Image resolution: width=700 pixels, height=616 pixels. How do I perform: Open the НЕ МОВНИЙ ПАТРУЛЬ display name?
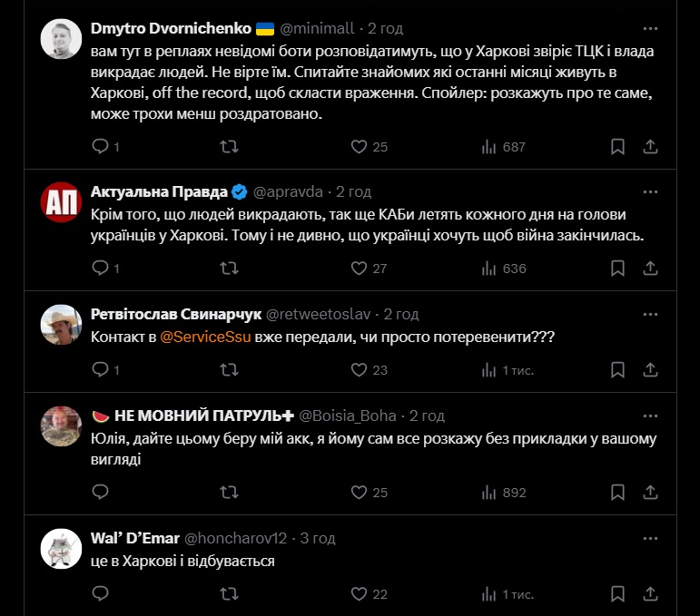(x=192, y=416)
